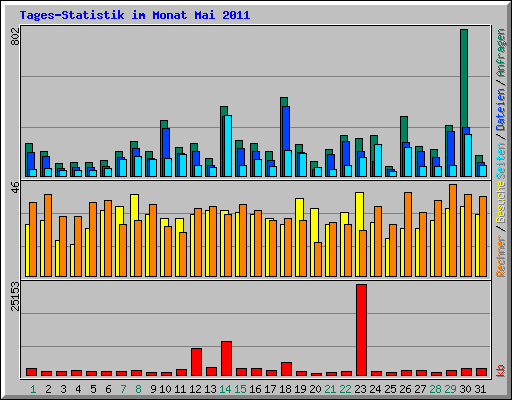This screenshot has height=400, width=512.
Task: Select the orange Rechner bar for day 2
Action: pyautogui.click(x=48, y=235)
